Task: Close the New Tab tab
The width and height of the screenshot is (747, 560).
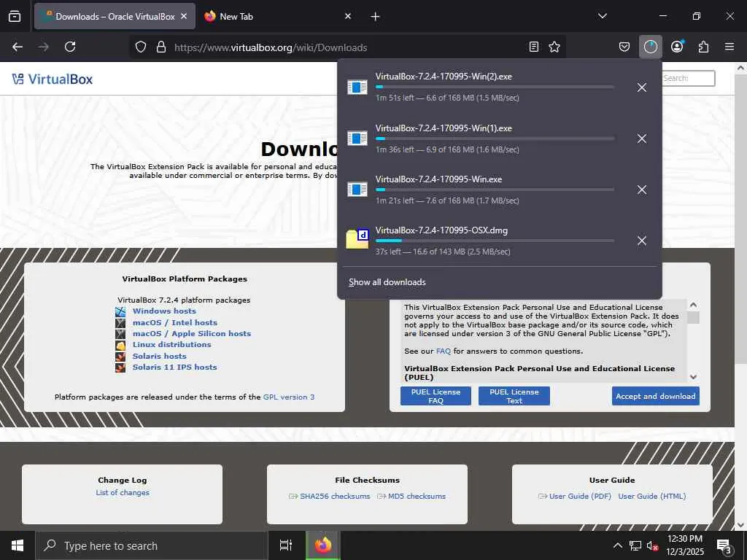Action: coord(348,16)
